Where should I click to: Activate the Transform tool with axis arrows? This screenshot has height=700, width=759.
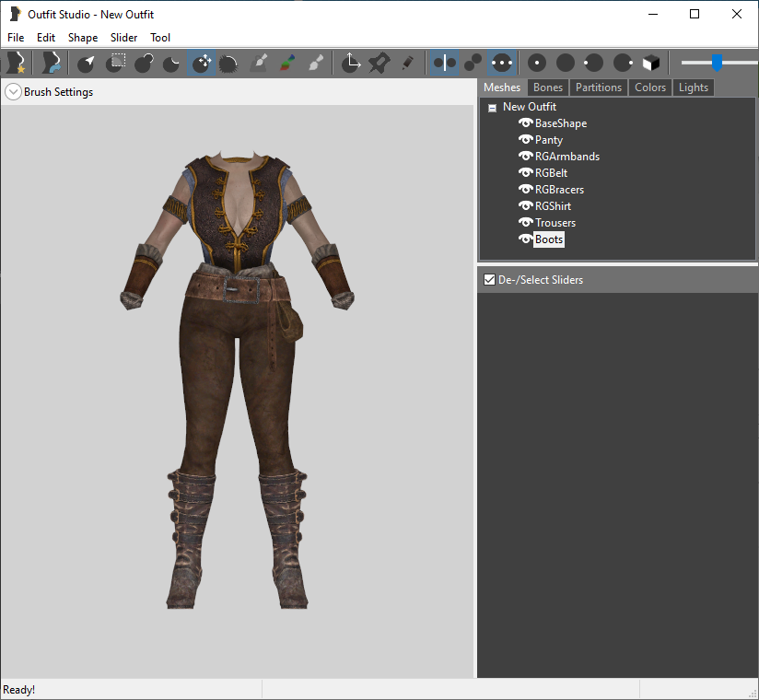350,63
